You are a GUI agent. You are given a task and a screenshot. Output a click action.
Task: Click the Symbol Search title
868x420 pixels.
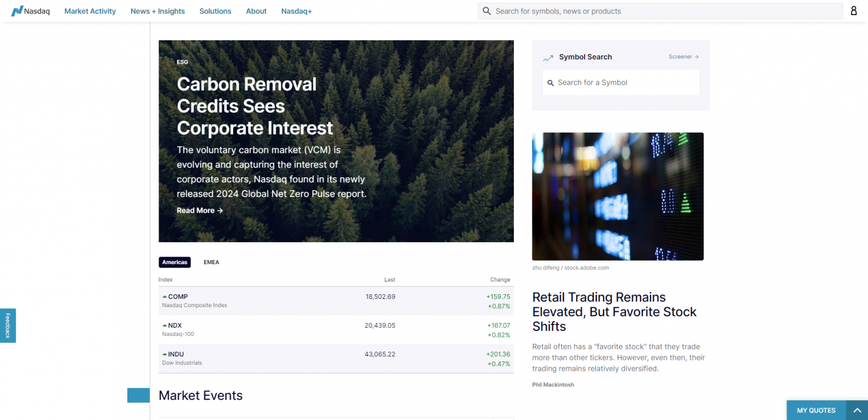click(x=586, y=57)
